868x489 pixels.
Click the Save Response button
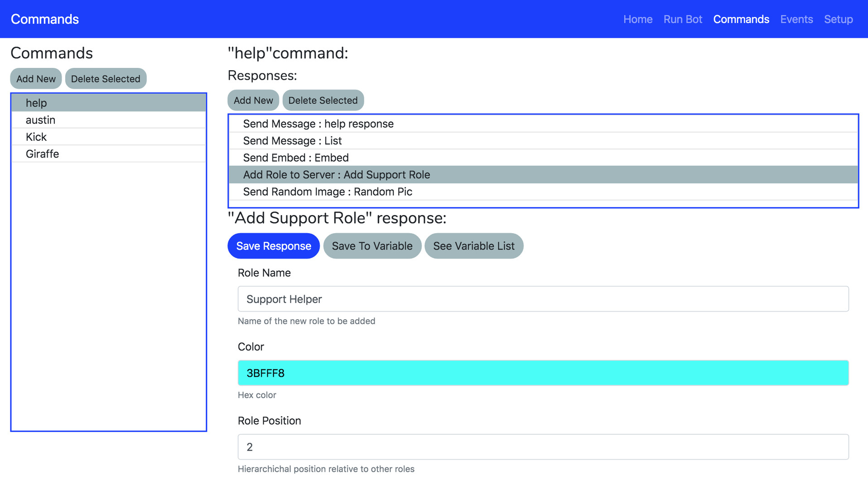273,246
